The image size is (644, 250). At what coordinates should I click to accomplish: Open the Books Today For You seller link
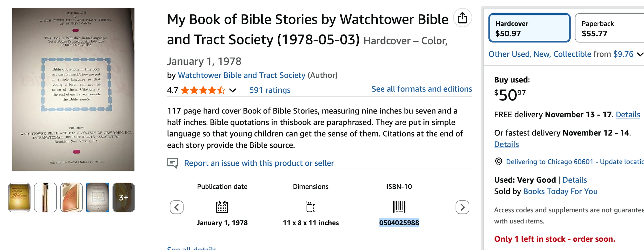point(560,191)
